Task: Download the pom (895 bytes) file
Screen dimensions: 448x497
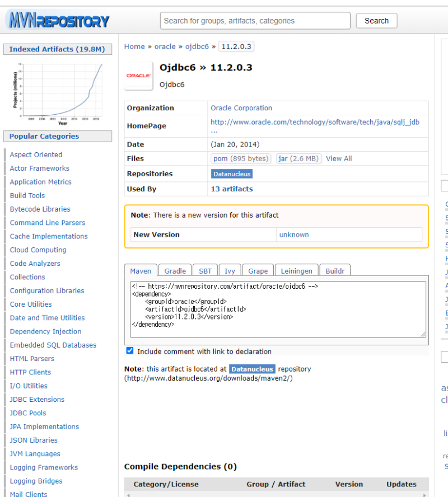Action: pyautogui.click(x=241, y=158)
